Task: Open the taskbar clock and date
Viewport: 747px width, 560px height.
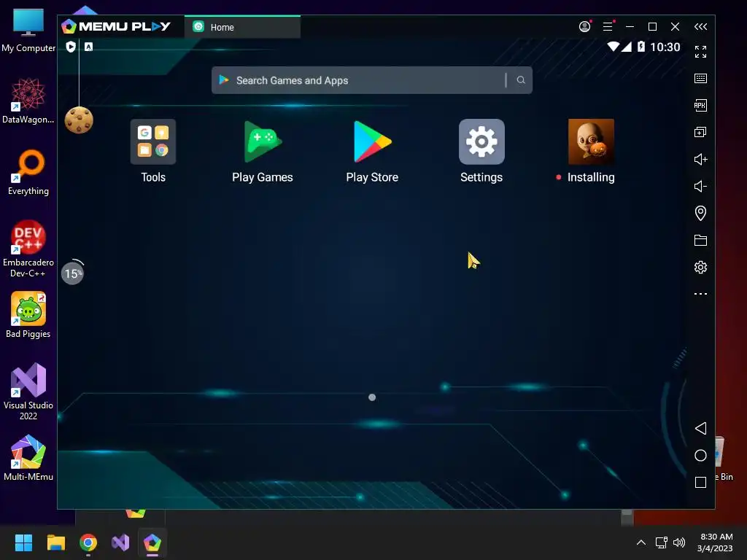Action: coord(715,542)
